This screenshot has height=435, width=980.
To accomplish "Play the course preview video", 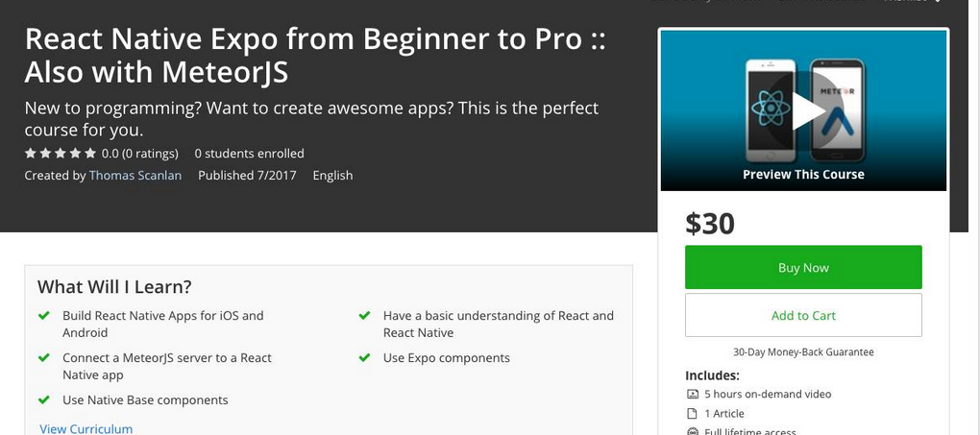I will pyautogui.click(x=808, y=110).
